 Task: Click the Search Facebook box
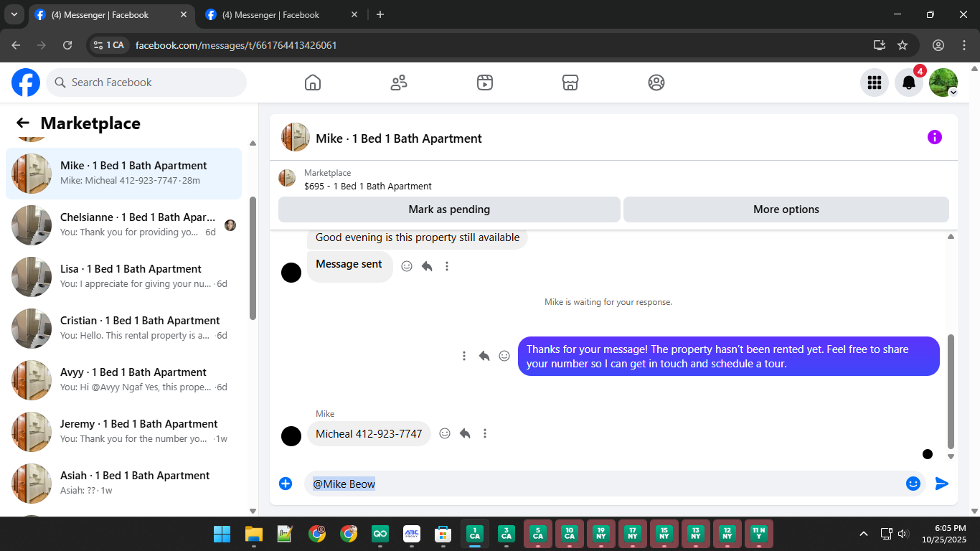click(x=146, y=83)
